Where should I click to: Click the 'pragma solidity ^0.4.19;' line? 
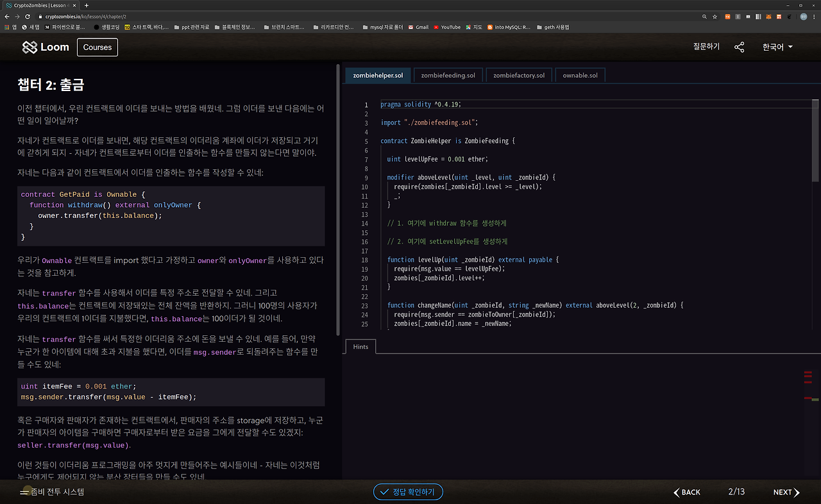421,105
